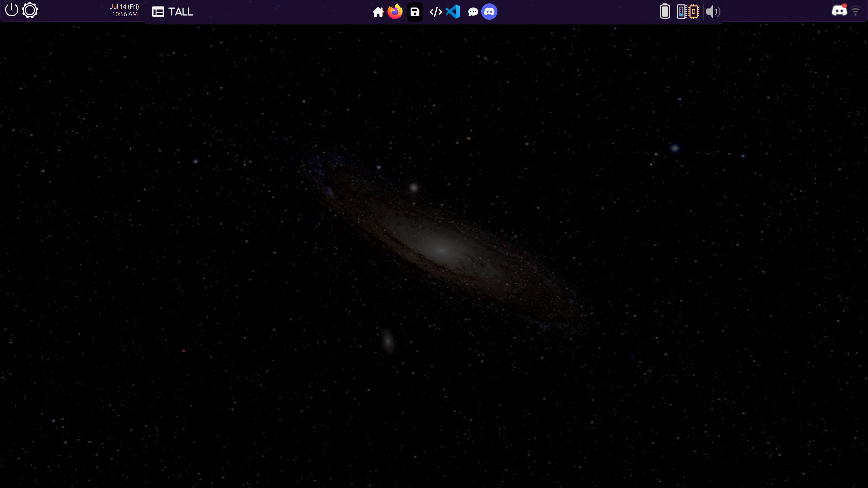Screen dimensions: 868x488
Task: Open the settings gear icon
Action: 30,10
